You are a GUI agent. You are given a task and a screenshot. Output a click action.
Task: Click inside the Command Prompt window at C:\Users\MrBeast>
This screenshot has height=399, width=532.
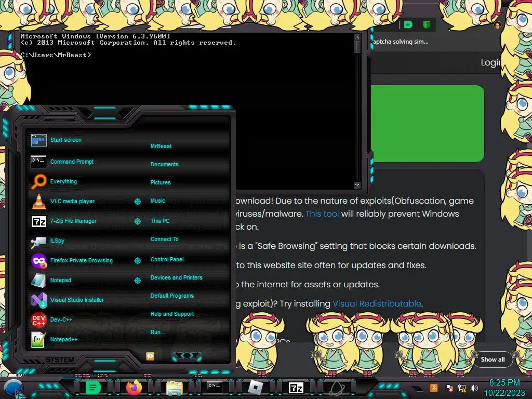56,55
